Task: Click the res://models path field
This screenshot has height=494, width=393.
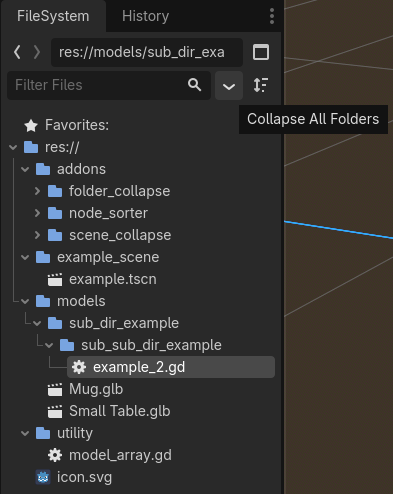Action: [x=147, y=52]
